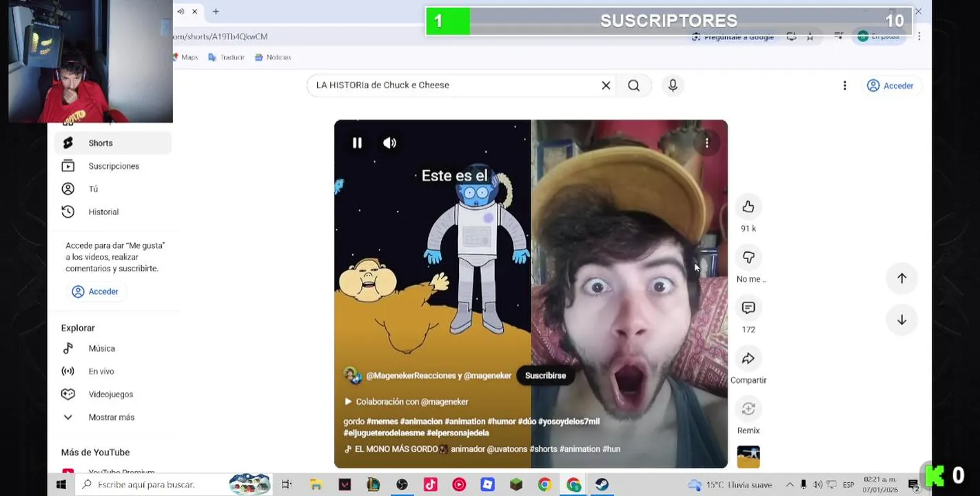Open a new browser tab with plus
Image resolution: width=980 pixels, height=496 pixels.
(216, 11)
